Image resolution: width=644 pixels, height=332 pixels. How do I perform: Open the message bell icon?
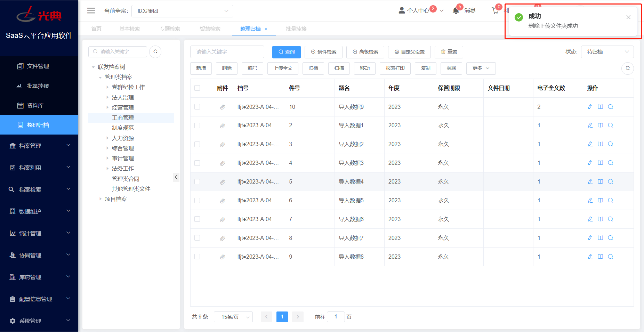[456, 11]
